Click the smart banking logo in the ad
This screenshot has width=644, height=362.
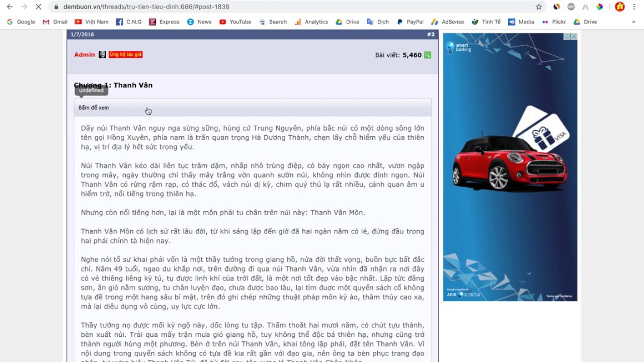point(458,47)
